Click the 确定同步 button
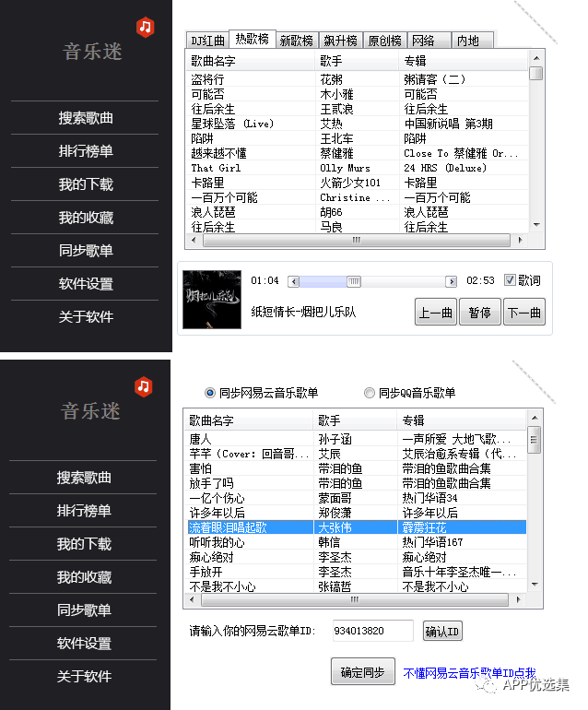The height and width of the screenshot is (710, 588). (x=362, y=672)
